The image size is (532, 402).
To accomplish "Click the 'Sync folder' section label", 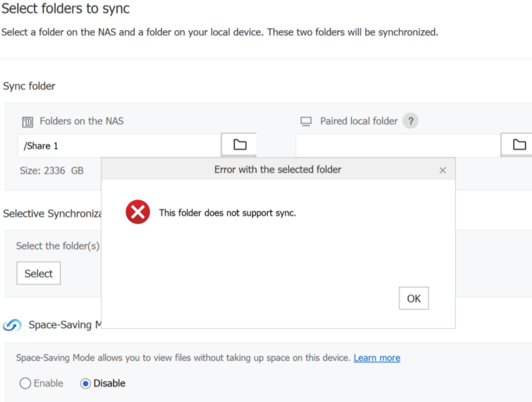I will click(x=29, y=86).
